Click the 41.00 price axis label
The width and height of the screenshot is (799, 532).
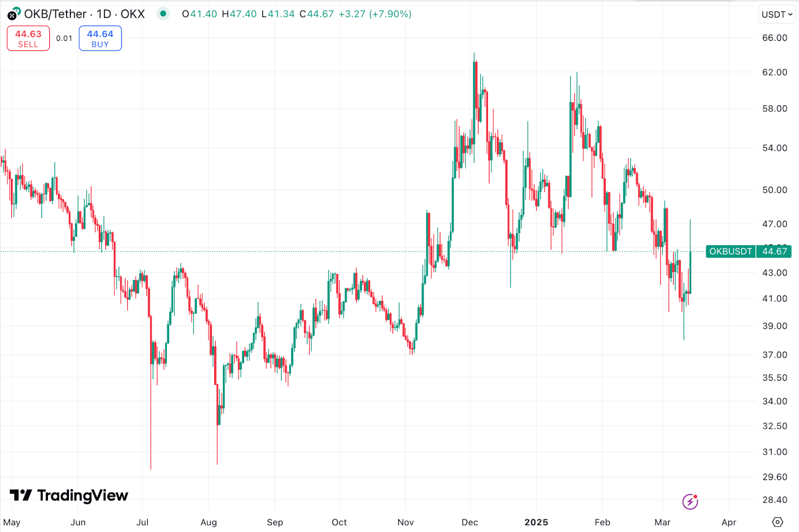click(x=775, y=299)
